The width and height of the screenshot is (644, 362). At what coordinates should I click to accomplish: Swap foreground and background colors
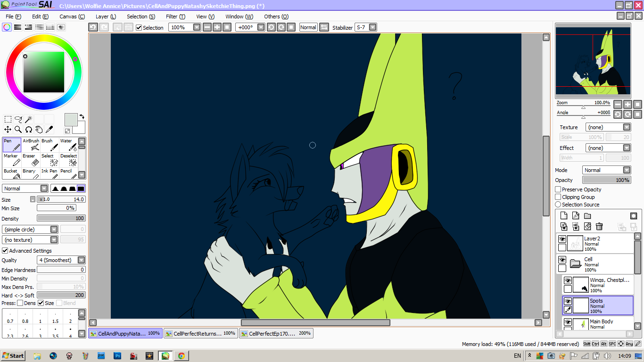82,116
